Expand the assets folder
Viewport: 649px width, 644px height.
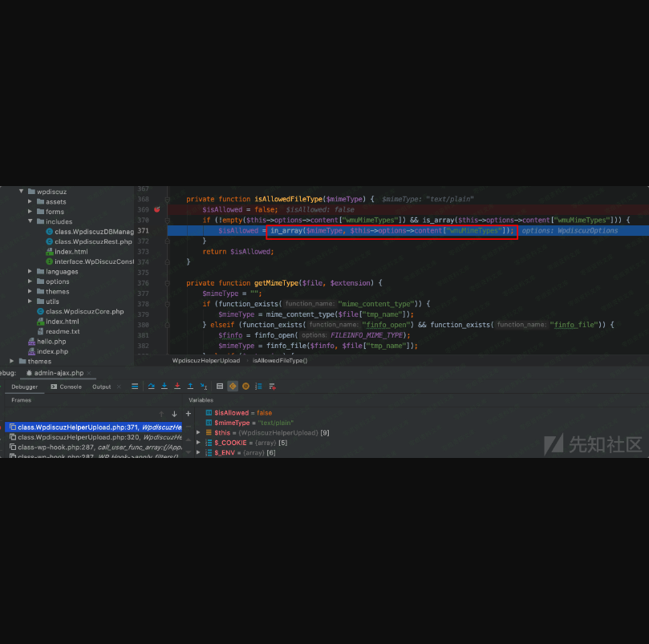[x=30, y=202]
